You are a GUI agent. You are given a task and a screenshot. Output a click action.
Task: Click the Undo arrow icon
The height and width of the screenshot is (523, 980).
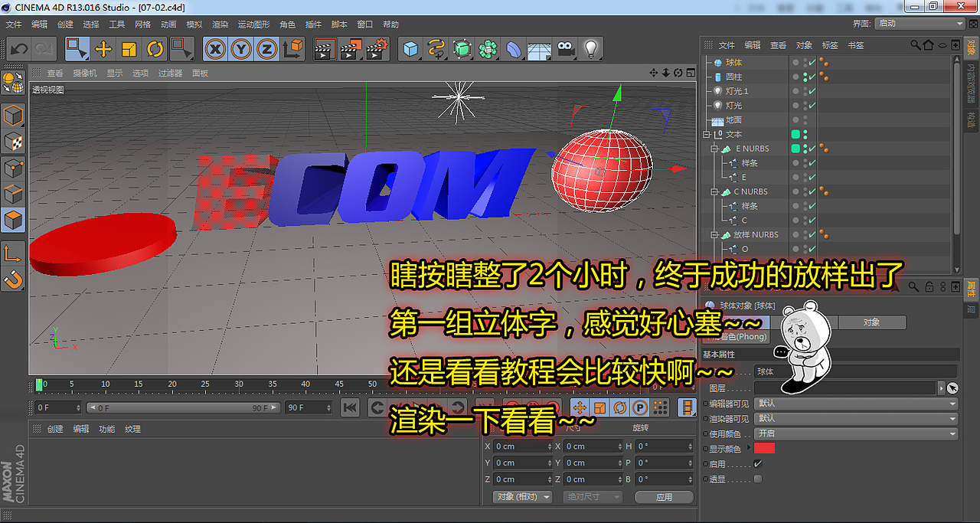click(x=19, y=50)
